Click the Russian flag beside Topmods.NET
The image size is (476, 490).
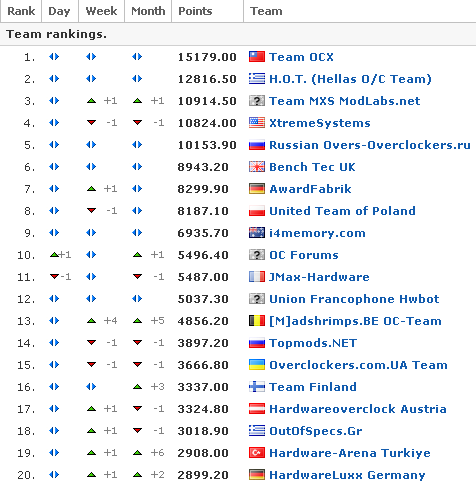click(257, 343)
